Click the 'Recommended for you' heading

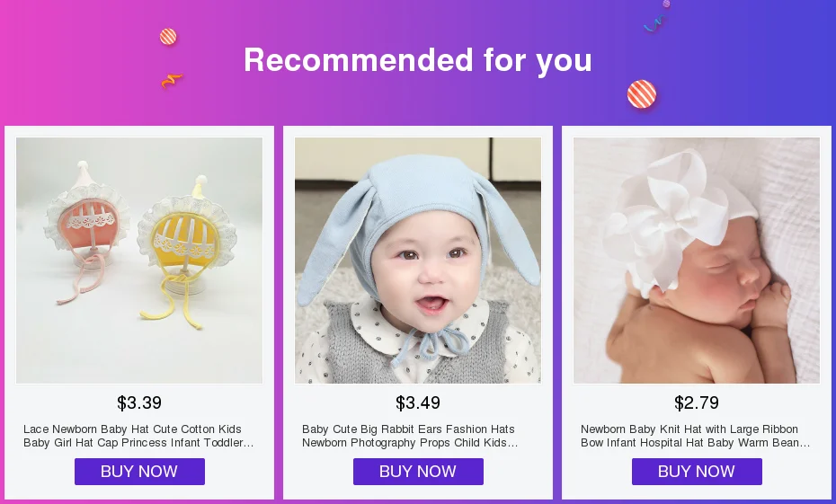[x=418, y=60]
